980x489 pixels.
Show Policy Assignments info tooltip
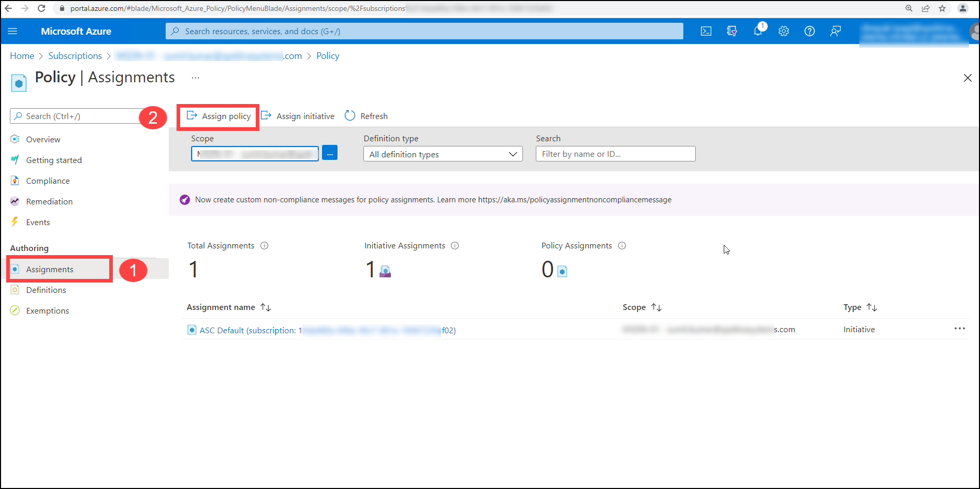pos(622,246)
